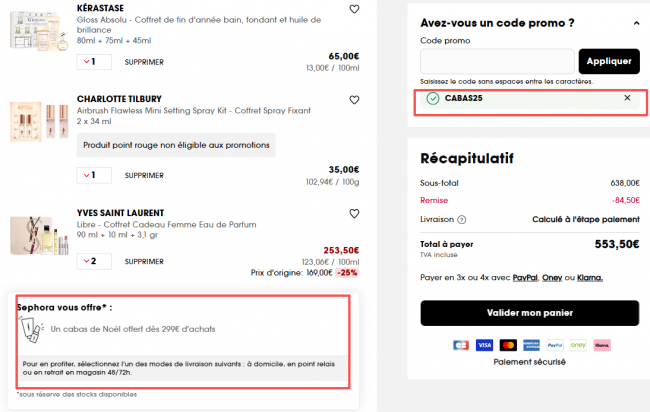Image resolution: width=650 pixels, height=412 pixels.
Task: Open quantity dropdown for Kérastase set
Action: (x=93, y=62)
